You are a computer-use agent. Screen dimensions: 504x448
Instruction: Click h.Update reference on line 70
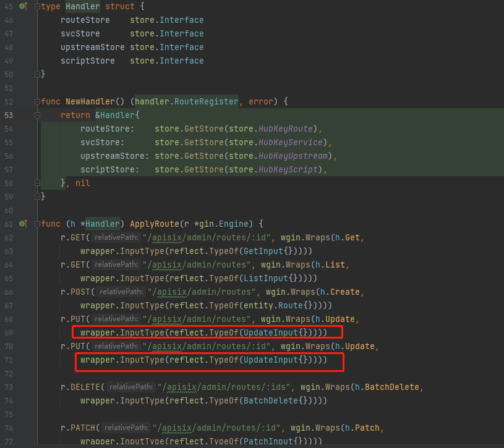[354, 346]
